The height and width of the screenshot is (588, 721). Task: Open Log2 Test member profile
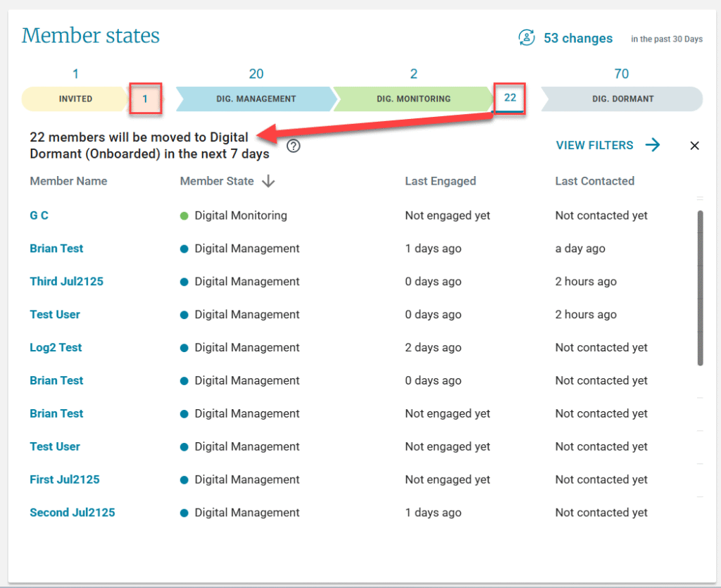56,347
